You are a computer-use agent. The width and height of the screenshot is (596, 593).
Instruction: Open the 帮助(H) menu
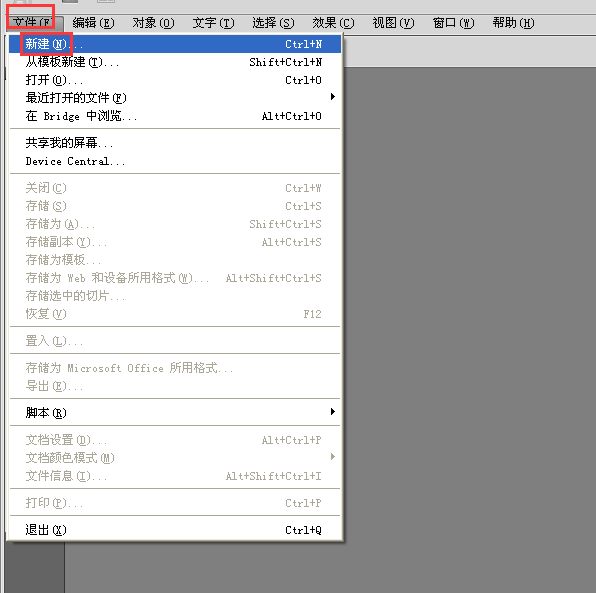coord(514,23)
